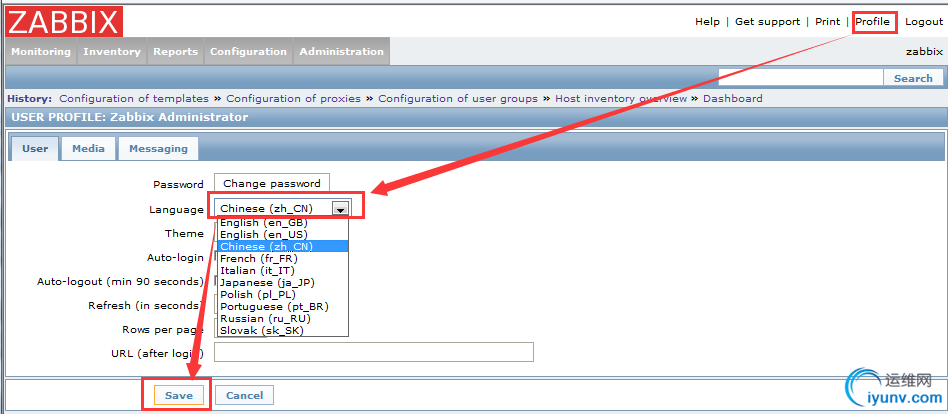Focus the search input field
The width and height of the screenshot is (948, 414).
tap(800, 77)
